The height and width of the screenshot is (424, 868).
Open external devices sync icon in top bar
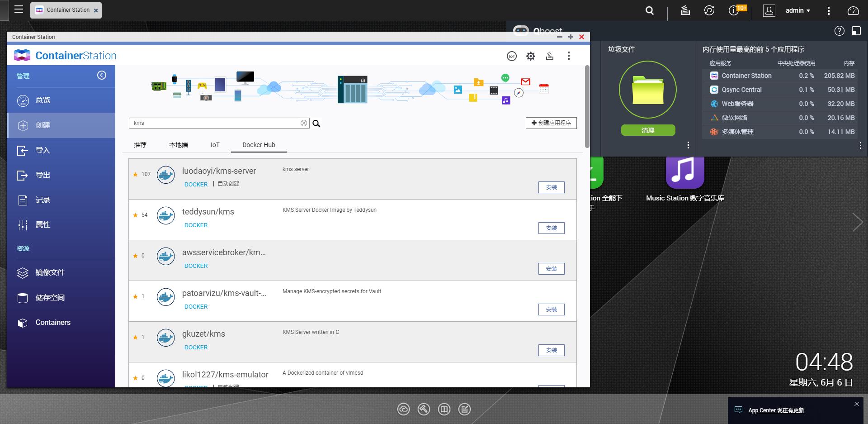709,10
